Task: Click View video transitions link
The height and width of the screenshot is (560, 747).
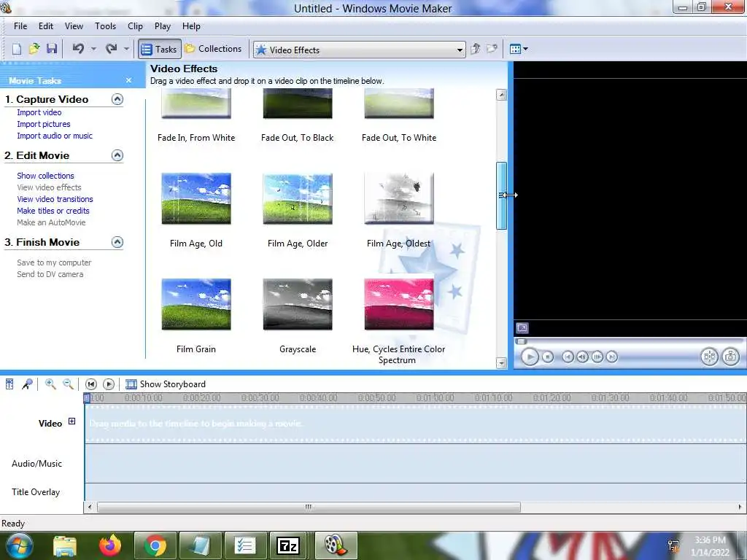Action: click(55, 199)
